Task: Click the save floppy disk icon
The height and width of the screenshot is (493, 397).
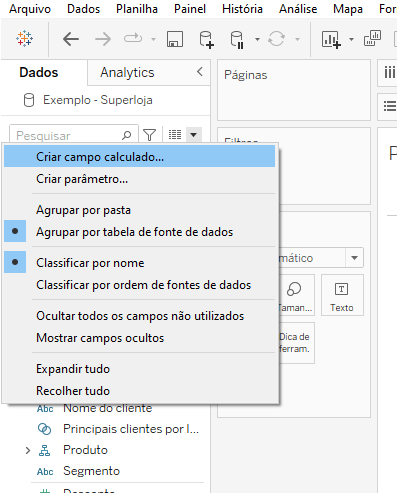Action: point(175,39)
